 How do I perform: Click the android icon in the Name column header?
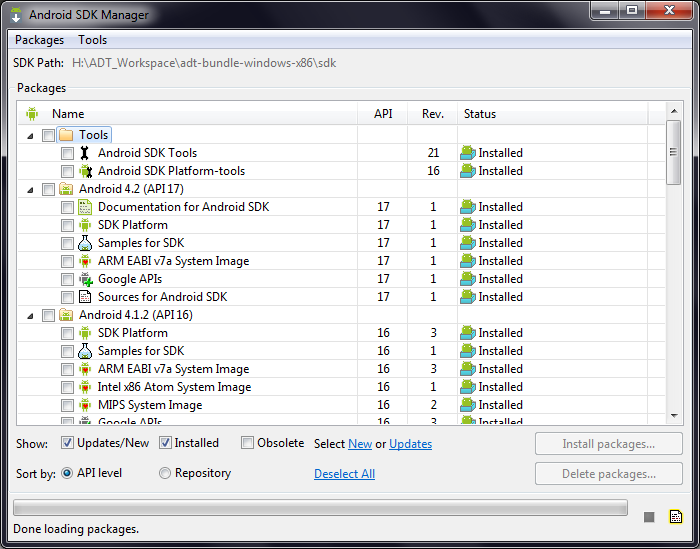click(x=32, y=114)
